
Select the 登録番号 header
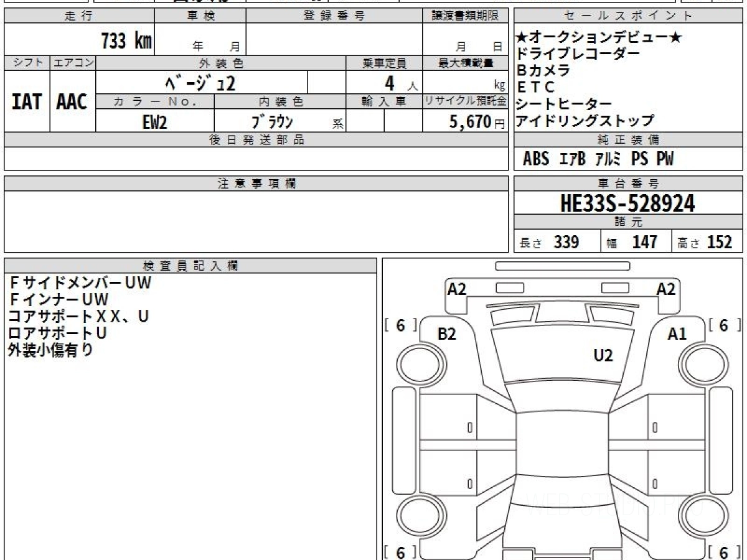pos(334,17)
